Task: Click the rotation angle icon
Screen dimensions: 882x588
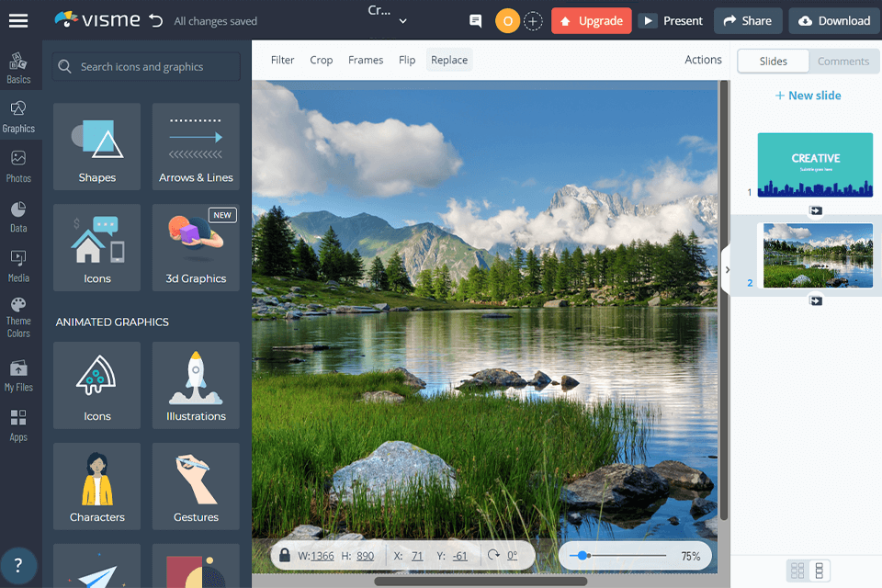Action: pos(493,555)
